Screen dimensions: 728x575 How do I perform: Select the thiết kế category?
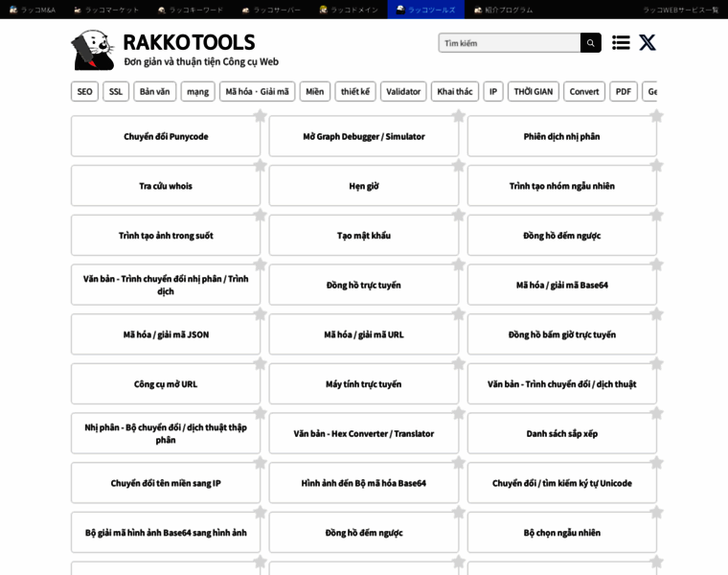(x=355, y=91)
